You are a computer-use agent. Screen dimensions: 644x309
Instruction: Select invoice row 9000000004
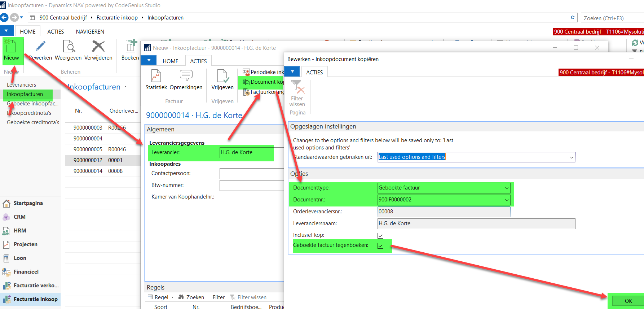[102, 139]
